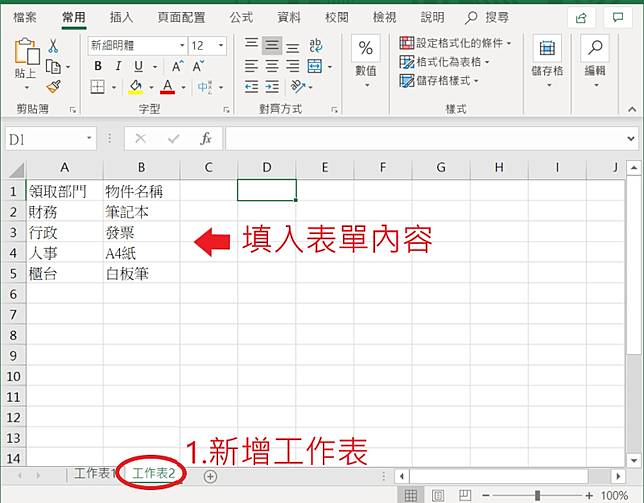This screenshot has width=644, height=503.
Task: Expand the font color dropdown arrow
Action: click(x=183, y=87)
